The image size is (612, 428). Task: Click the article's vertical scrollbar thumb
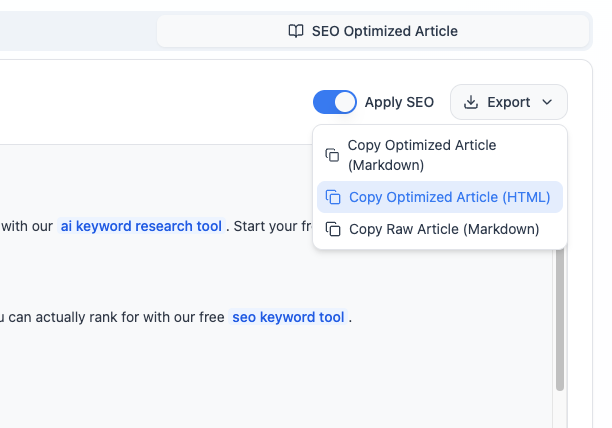[559, 320]
